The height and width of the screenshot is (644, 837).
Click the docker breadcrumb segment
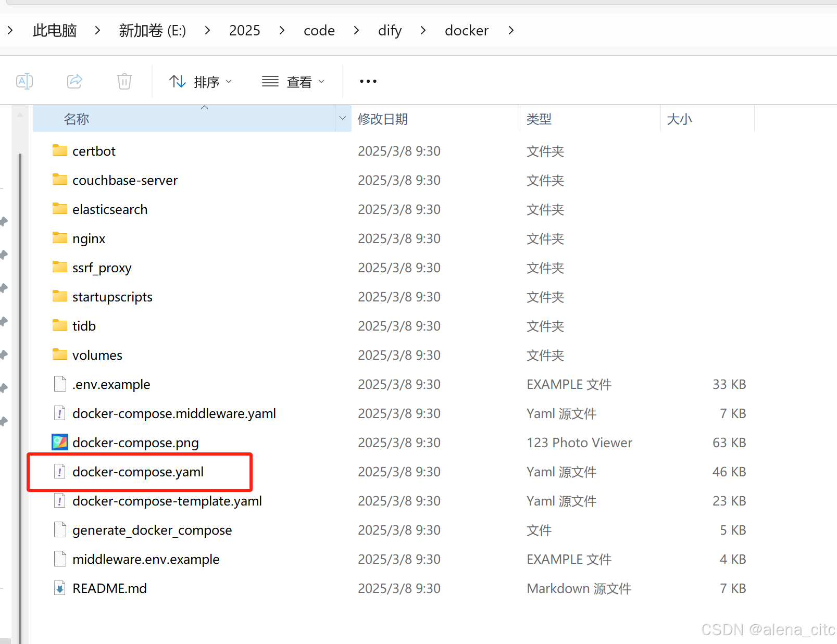[467, 31]
